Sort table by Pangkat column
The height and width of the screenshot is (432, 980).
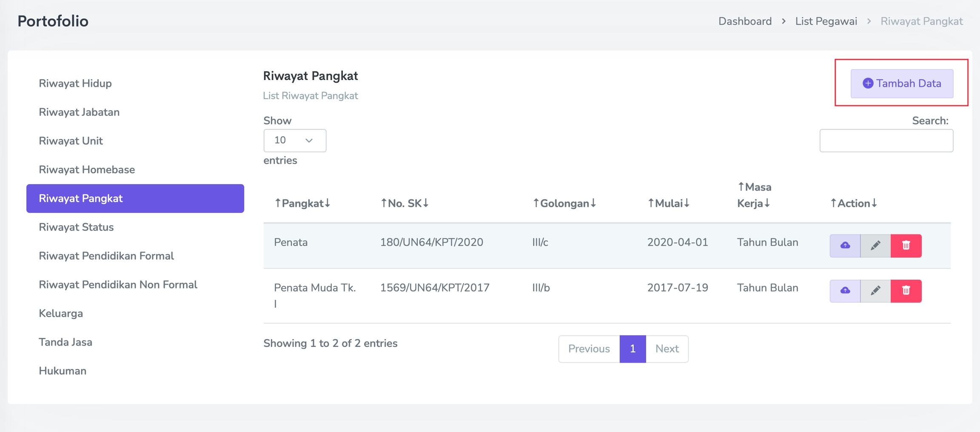[x=302, y=203]
